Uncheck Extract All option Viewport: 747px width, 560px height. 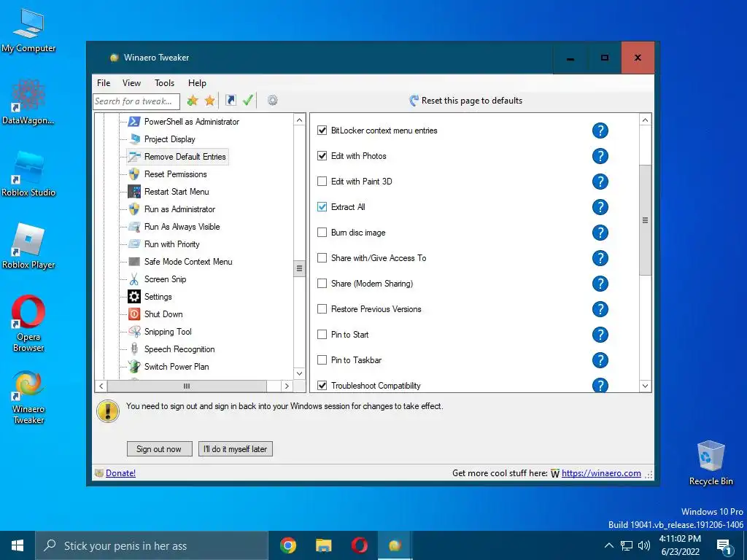tap(322, 206)
